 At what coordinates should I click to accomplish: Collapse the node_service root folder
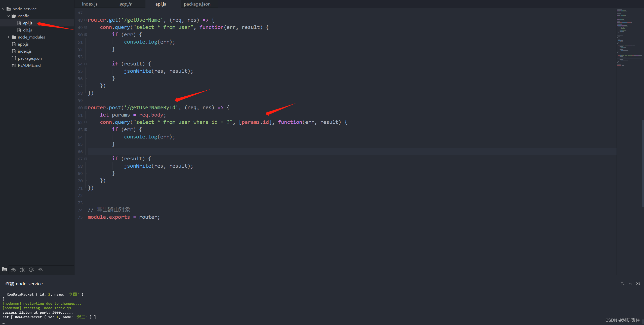click(3, 9)
